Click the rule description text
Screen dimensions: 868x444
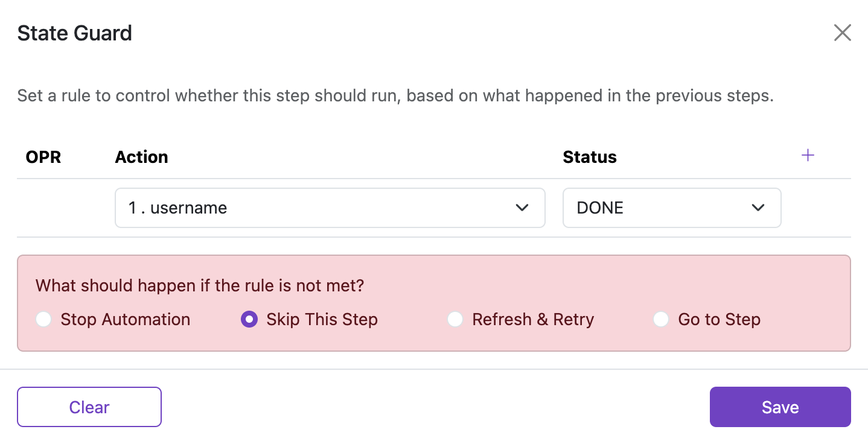[395, 96]
